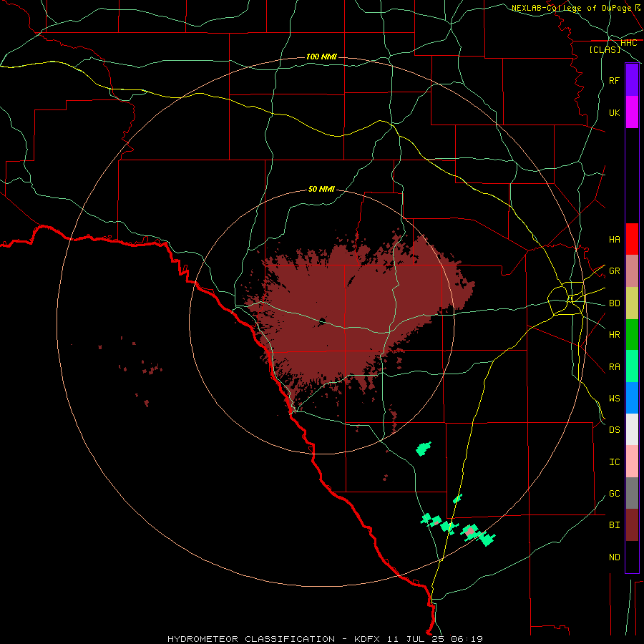Click the DS legend label
Screen dimensions: 644x644
(x=614, y=429)
